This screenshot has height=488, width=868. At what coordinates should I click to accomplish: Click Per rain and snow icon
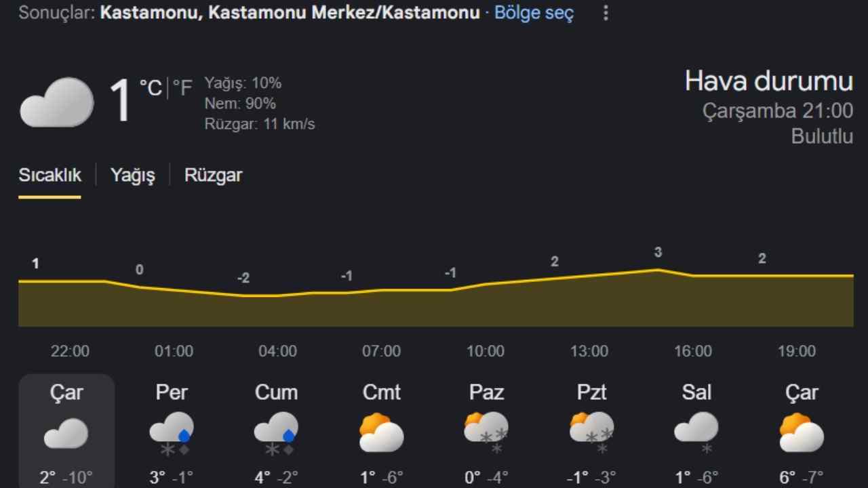(x=172, y=433)
